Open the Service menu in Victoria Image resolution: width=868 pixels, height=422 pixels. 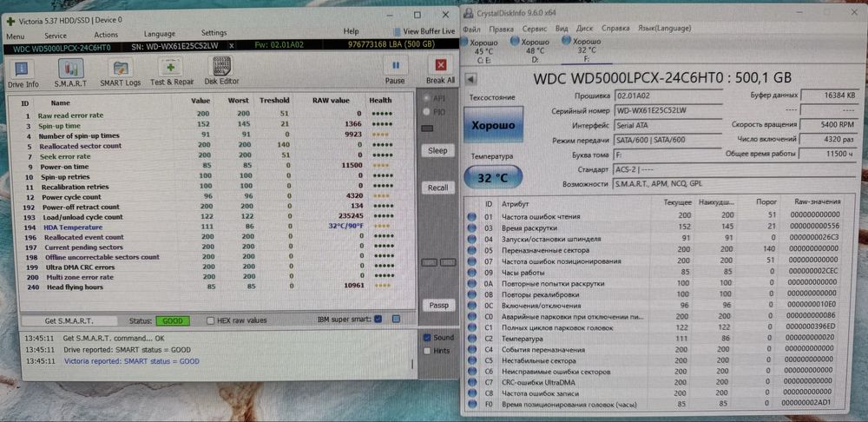(x=56, y=35)
